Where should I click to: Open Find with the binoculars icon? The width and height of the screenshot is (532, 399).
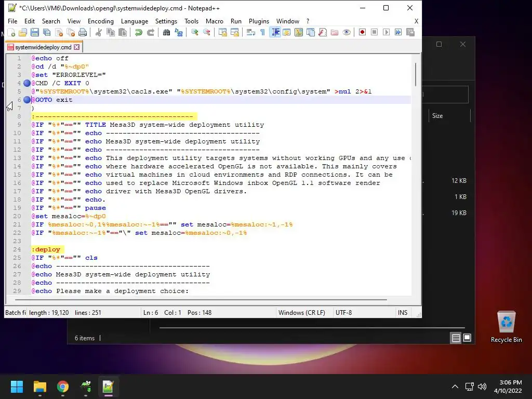166,33
